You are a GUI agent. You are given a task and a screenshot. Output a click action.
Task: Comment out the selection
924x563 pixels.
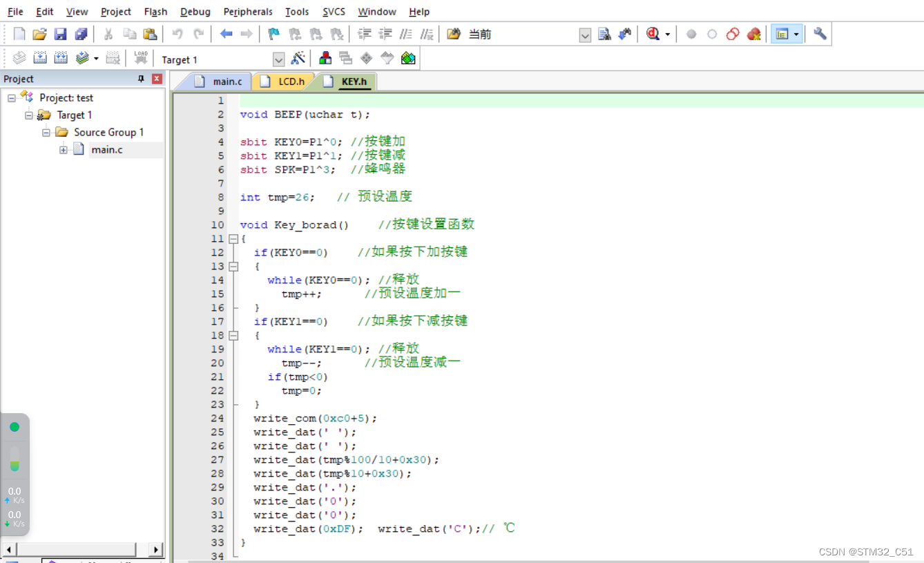coord(406,34)
